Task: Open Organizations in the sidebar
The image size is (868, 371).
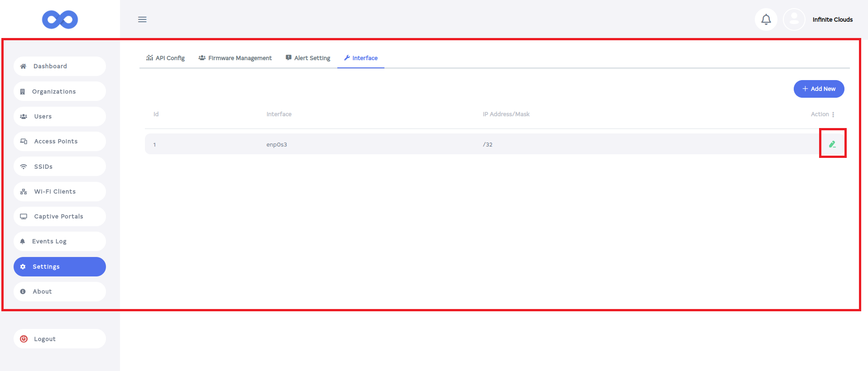Action: point(60,91)
